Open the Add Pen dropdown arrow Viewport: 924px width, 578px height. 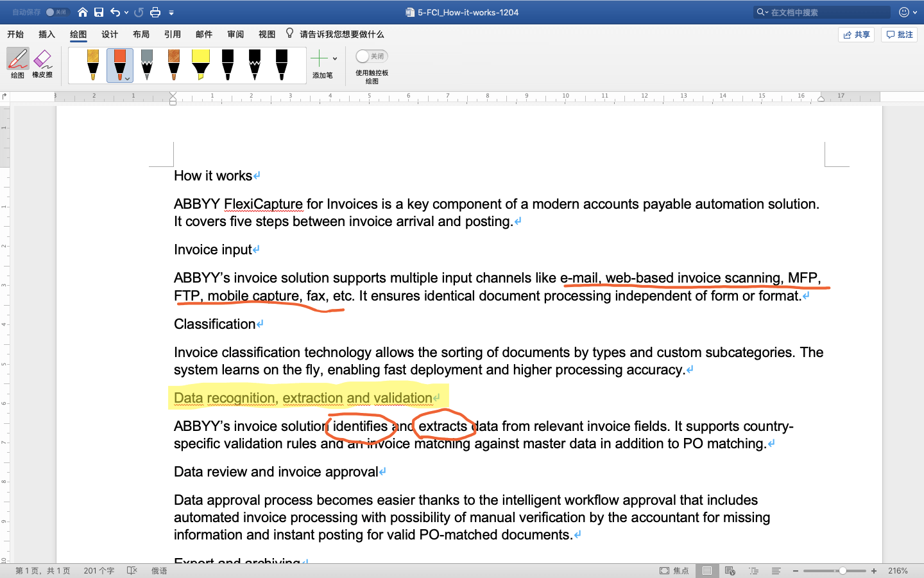tap(335, 59)
